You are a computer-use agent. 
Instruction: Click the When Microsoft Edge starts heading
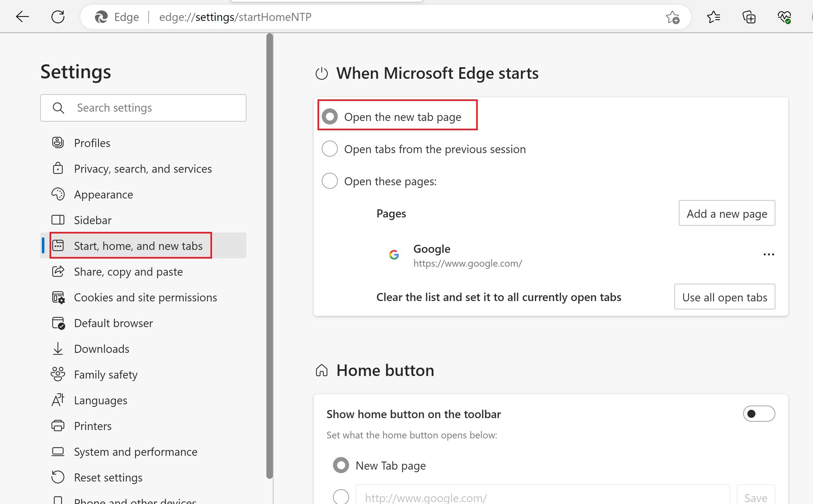[x=437, y=73]
